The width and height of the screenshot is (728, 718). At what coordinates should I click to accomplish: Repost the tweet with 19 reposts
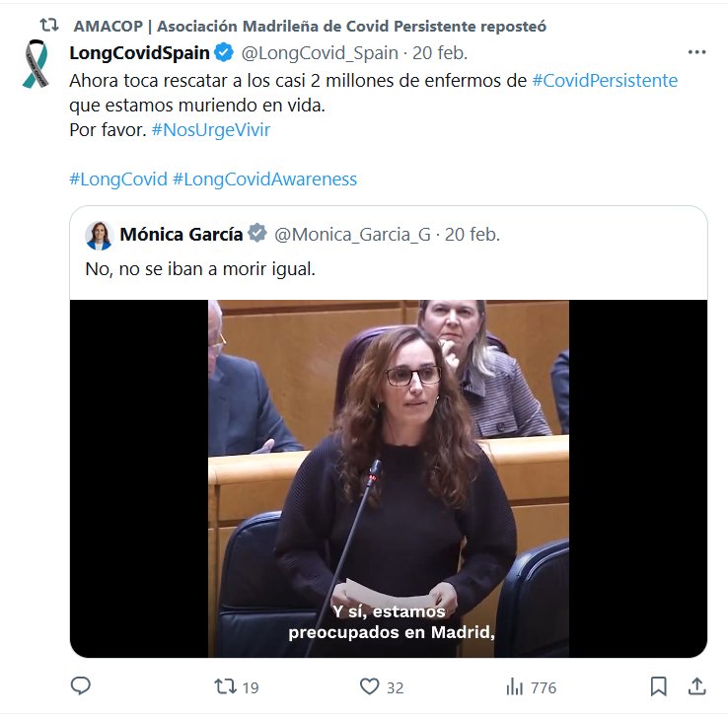[x=236, y=686]
